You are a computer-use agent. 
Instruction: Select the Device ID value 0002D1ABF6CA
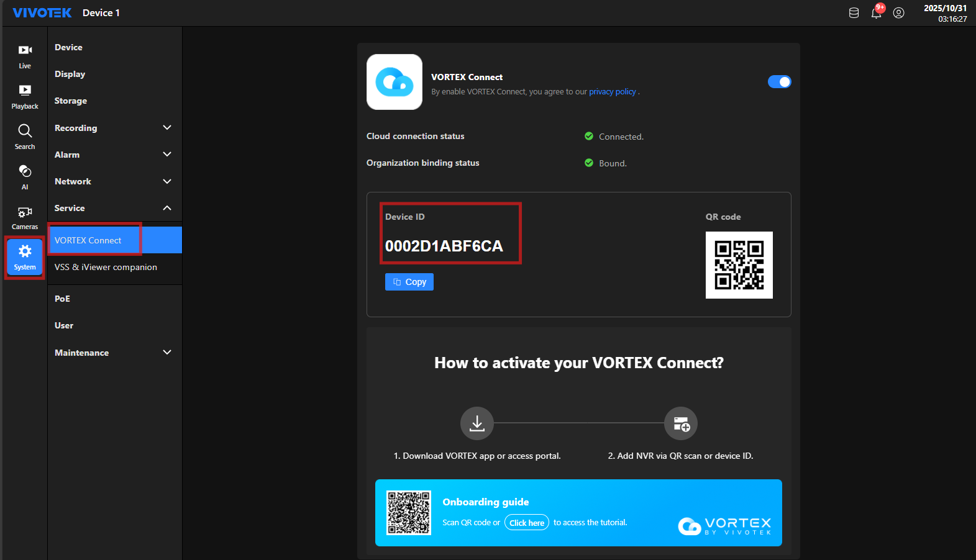444,246
